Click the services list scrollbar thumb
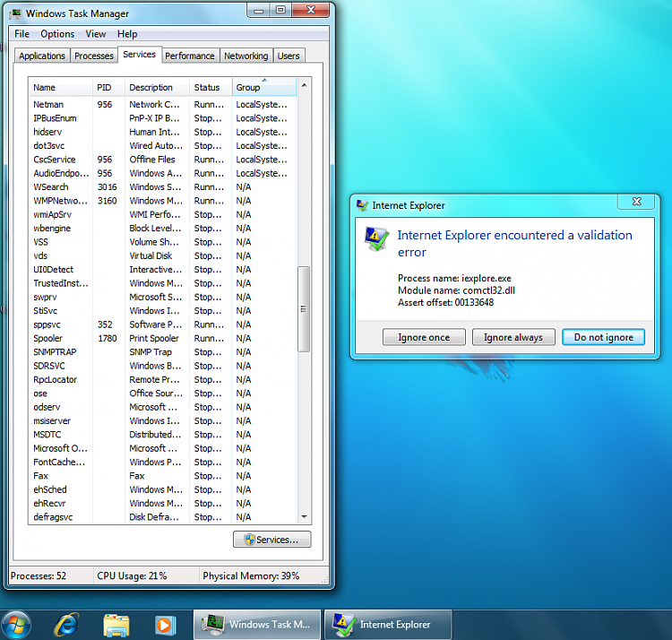The image size is (672, 640). [304, 309]
